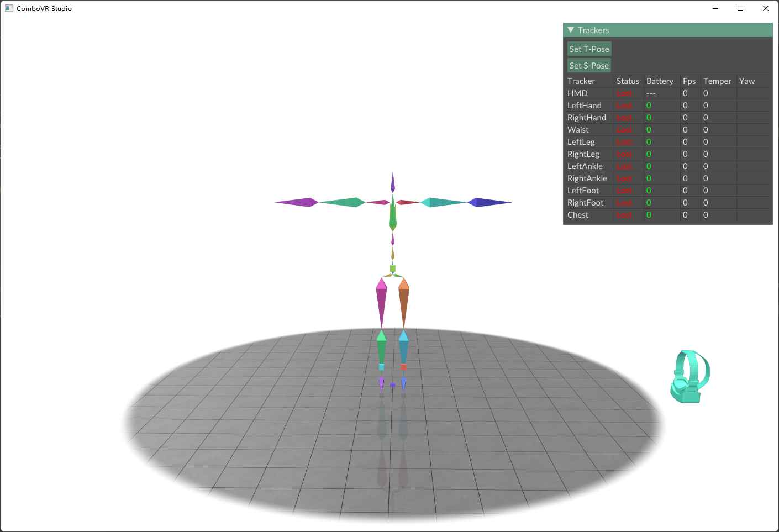Screen dimensions: 779x532
Task: Click the blue right shin bone
Action: click(404, 347)
